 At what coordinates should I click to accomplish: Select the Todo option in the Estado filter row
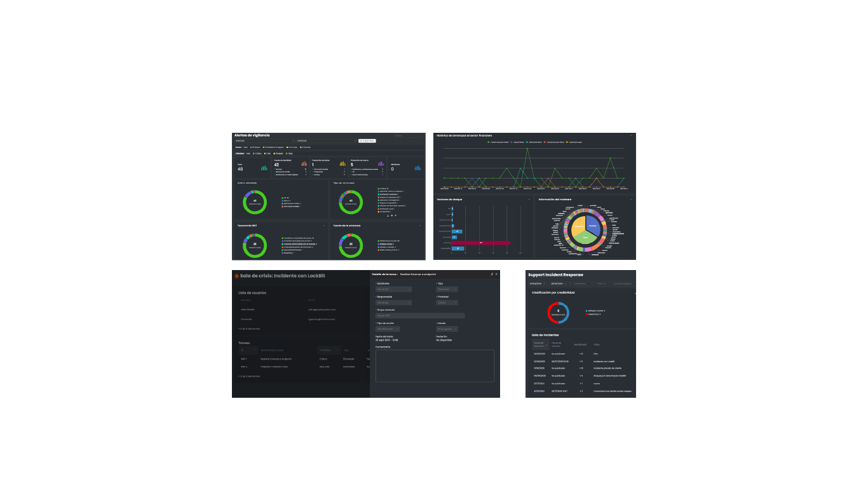(x=245, y=147)
